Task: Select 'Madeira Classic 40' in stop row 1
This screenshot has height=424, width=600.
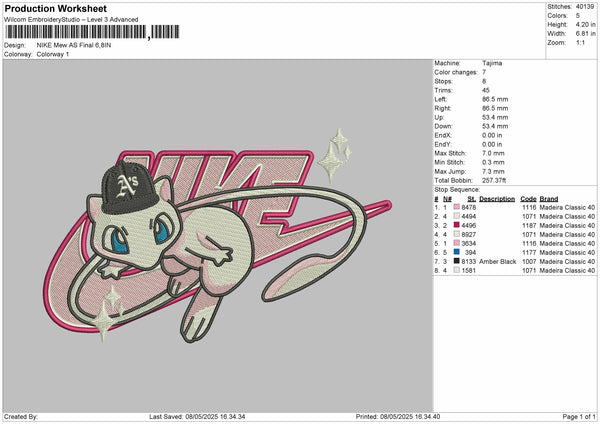Action: click(x=567, y=207)
